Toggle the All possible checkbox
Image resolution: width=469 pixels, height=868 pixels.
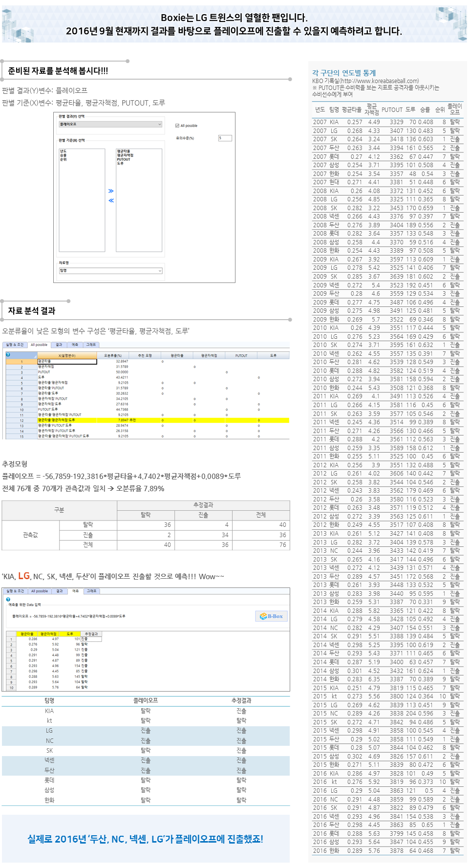[x=177, y=126]
